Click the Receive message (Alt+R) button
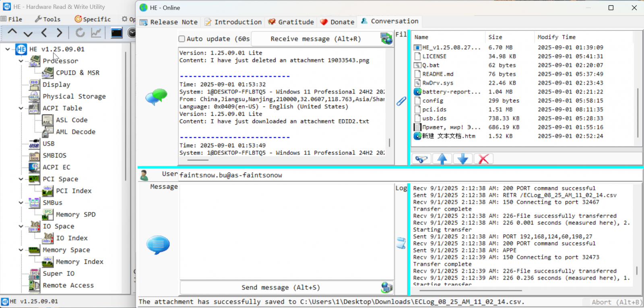Screen dimensions: 644x308 [316, 39]
